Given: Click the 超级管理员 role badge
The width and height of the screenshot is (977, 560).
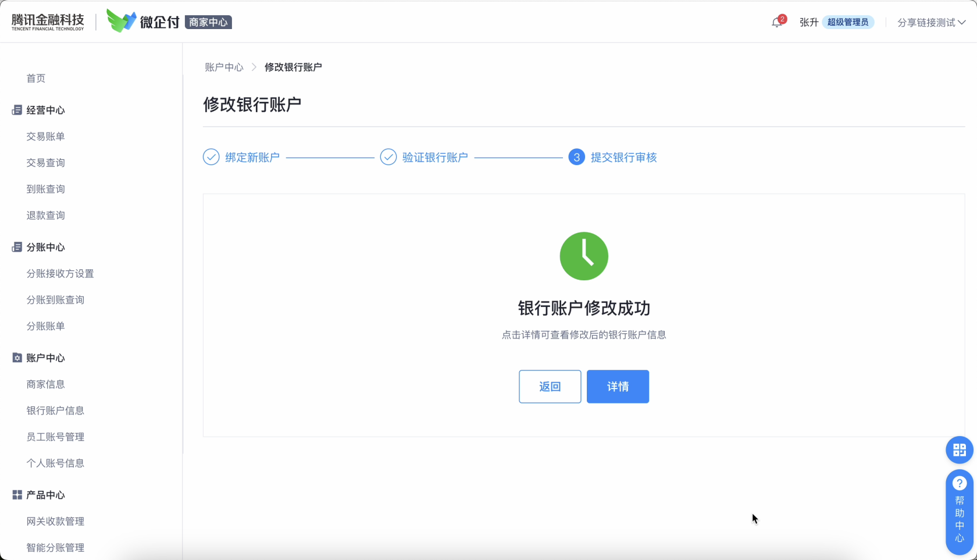Looking at the screenshot, I should click(848, 22).
